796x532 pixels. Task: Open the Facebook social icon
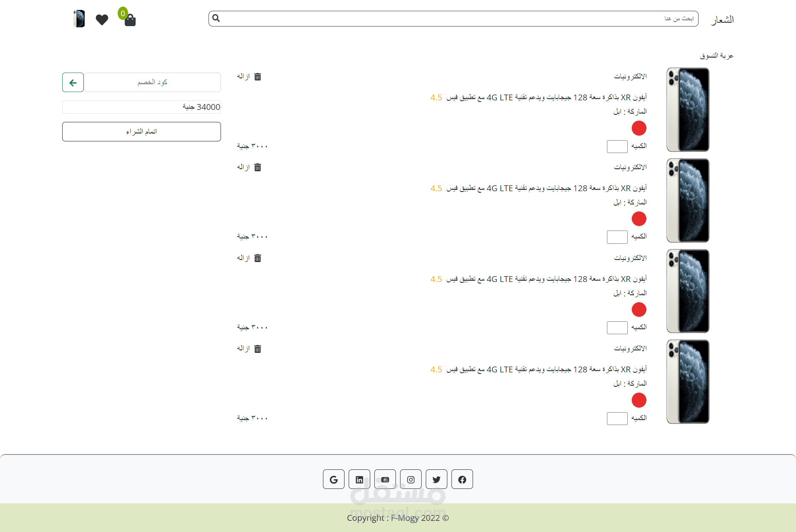tap(462, 479)
